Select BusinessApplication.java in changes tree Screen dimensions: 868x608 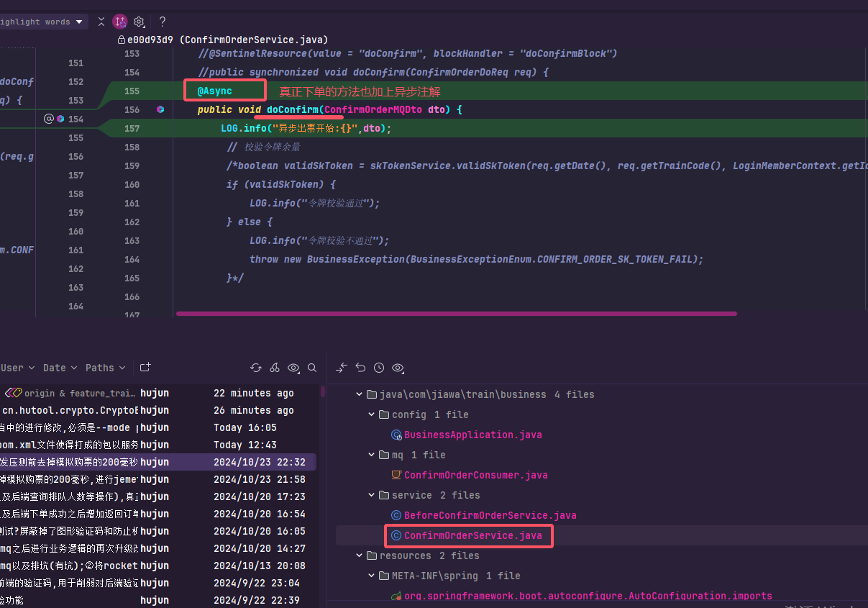point(472,435)
